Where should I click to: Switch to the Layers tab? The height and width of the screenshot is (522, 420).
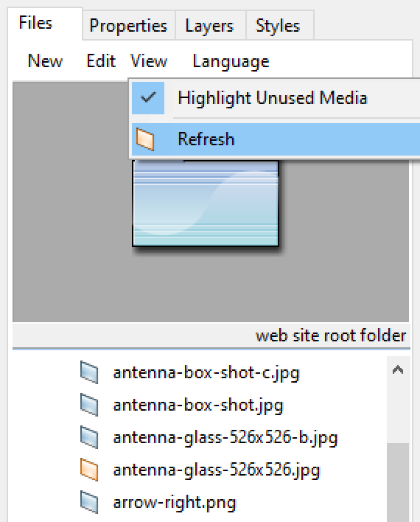click(210, 26)
